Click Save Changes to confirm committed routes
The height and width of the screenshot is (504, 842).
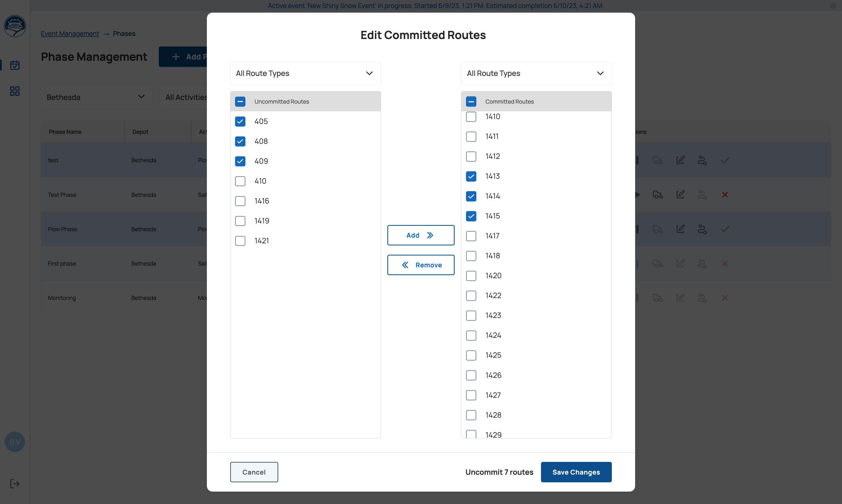[x=576, y=472]
